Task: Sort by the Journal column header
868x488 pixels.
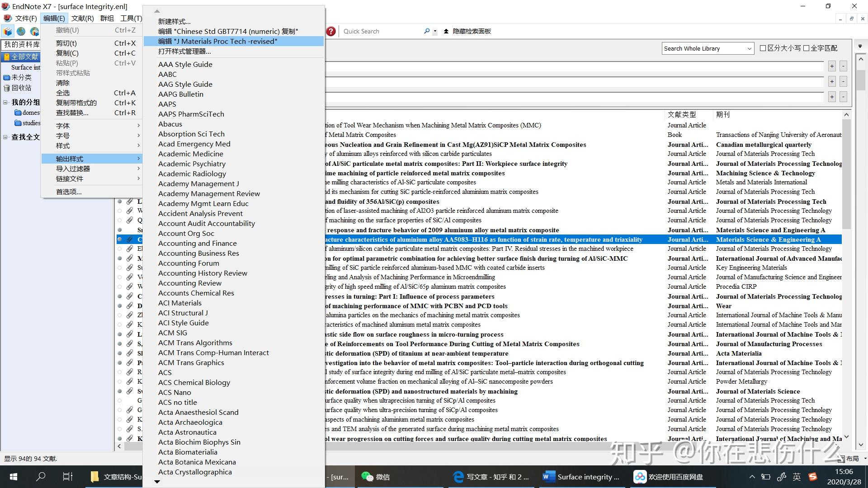Action: click(x=778, y=114)
